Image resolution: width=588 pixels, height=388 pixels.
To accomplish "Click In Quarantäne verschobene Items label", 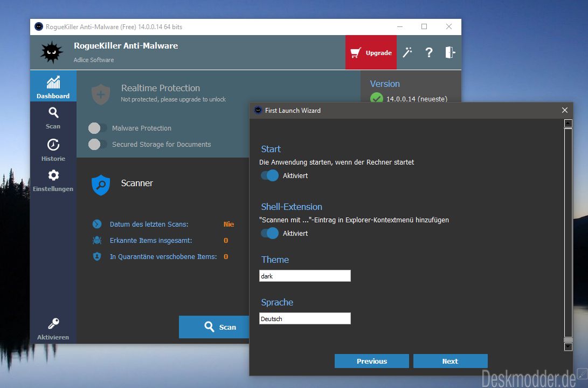I will (x=163, y=256).
